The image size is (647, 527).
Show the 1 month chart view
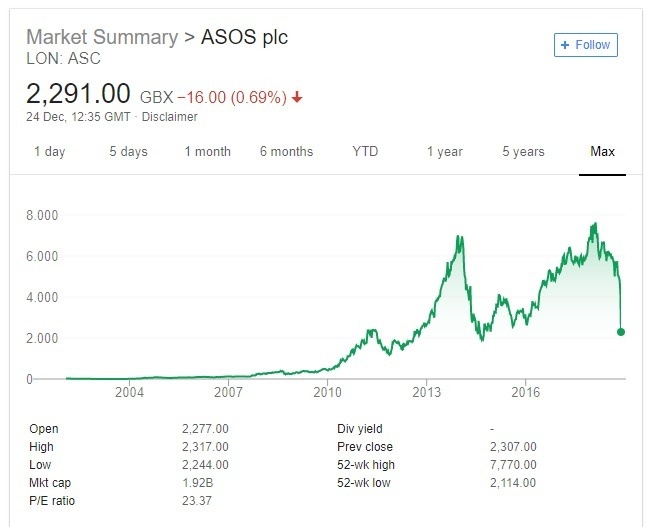point(207,152)
